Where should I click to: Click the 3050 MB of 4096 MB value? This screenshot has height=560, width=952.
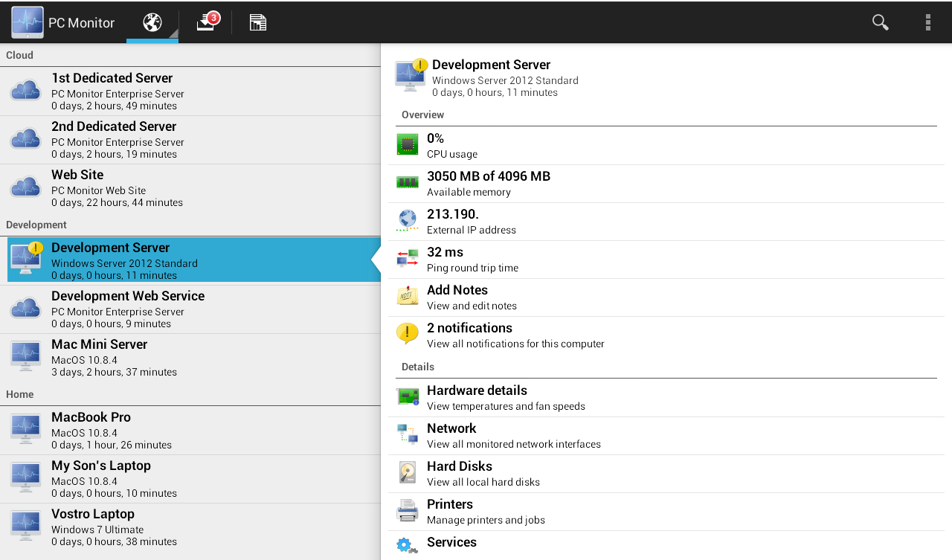tap(489, 176)
